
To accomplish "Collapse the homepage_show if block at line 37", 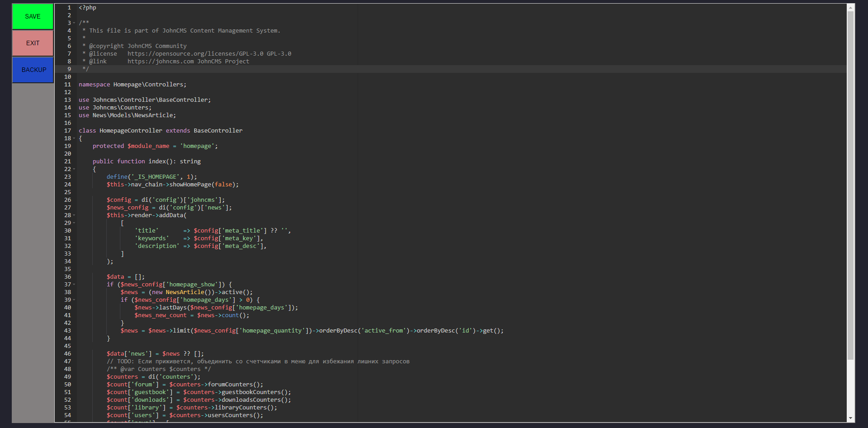I will tap(74, 285).
